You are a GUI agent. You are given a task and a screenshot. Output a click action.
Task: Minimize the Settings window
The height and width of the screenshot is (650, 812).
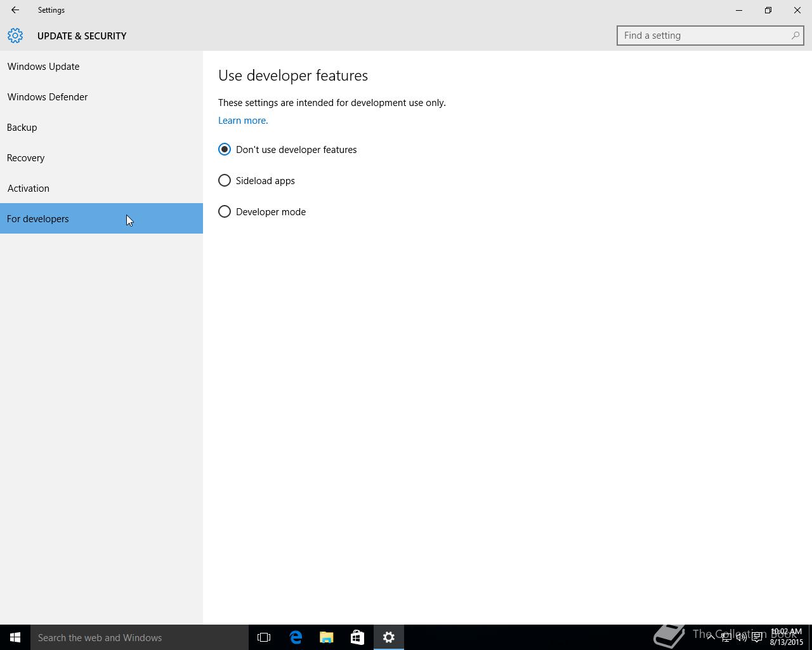click(739, 10)
